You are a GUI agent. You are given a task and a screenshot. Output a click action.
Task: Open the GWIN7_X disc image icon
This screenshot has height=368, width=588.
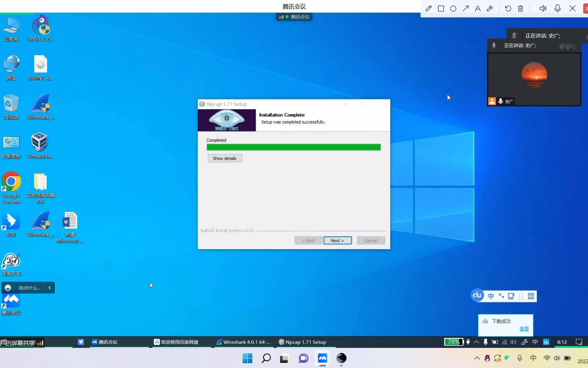tap(41, 68)
